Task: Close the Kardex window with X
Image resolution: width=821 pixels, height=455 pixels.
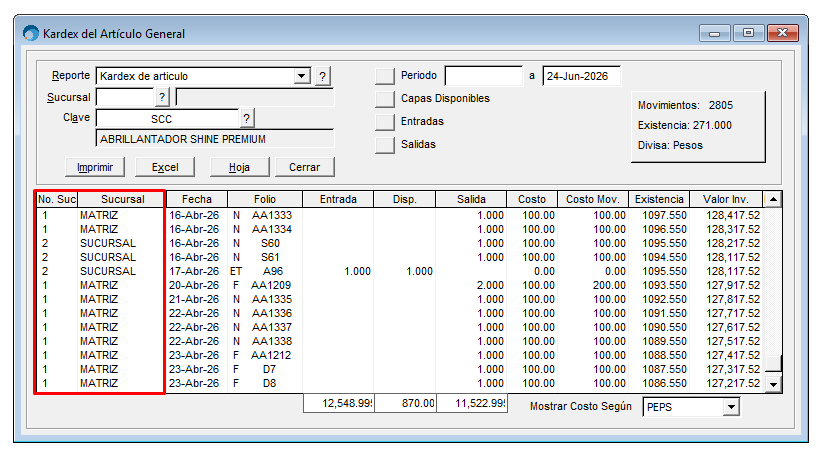Action: tap(782, 34)
